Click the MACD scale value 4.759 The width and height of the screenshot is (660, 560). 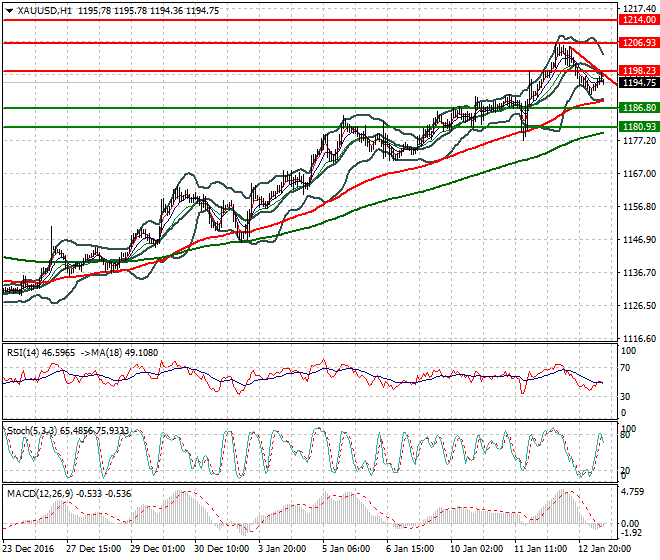(x=632, y=492)
